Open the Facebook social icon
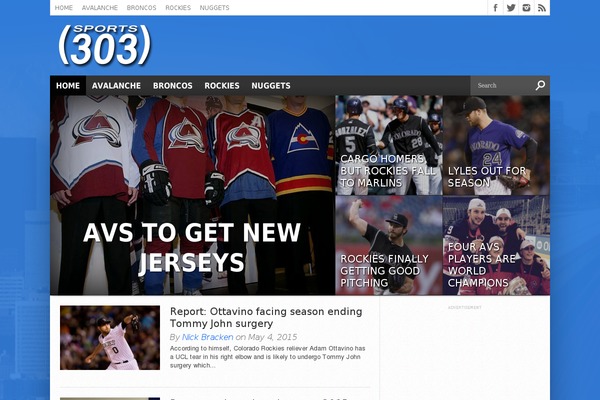This screenshot has width=600, height=400. pos(495,8)
